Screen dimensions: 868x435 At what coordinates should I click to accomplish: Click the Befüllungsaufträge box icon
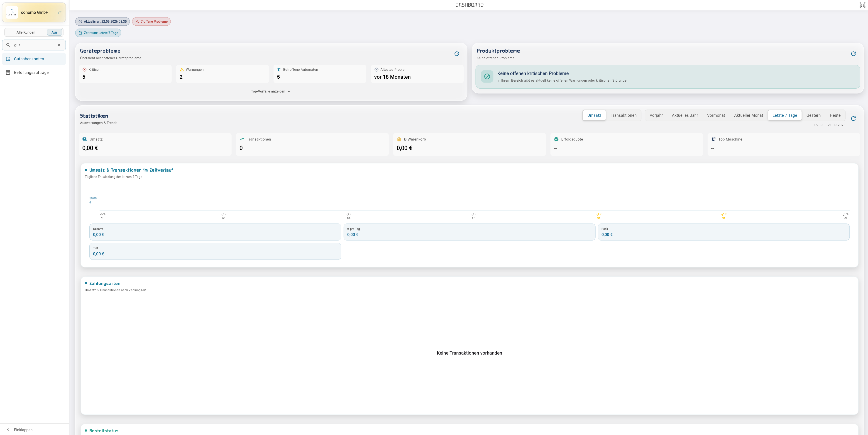tap(8, 72)
